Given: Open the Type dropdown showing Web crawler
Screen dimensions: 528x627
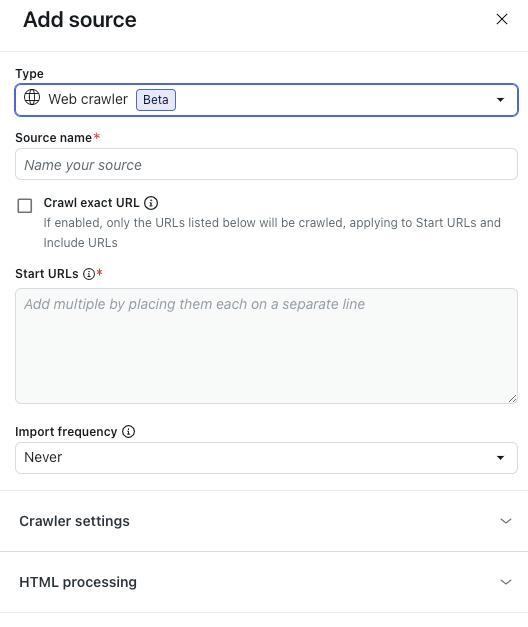Looking at the screenshot, I should pyautogui.click(x=266, y=100).
